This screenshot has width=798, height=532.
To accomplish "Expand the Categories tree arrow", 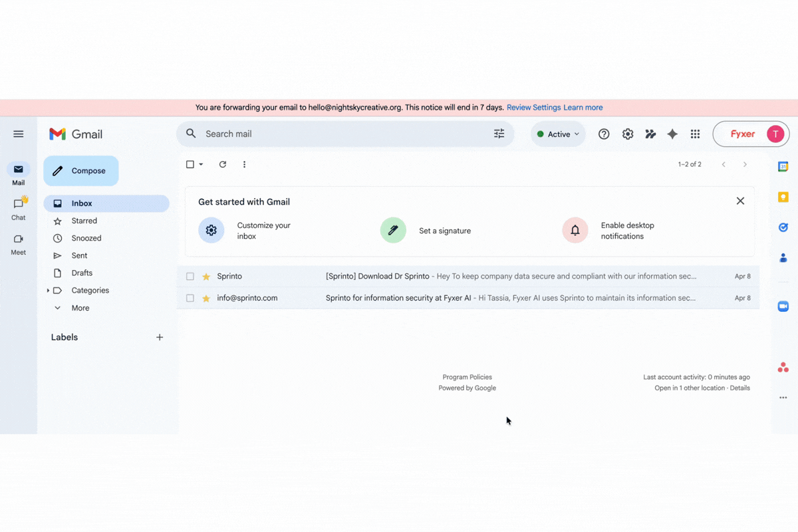I will click(x=48, y=291).
